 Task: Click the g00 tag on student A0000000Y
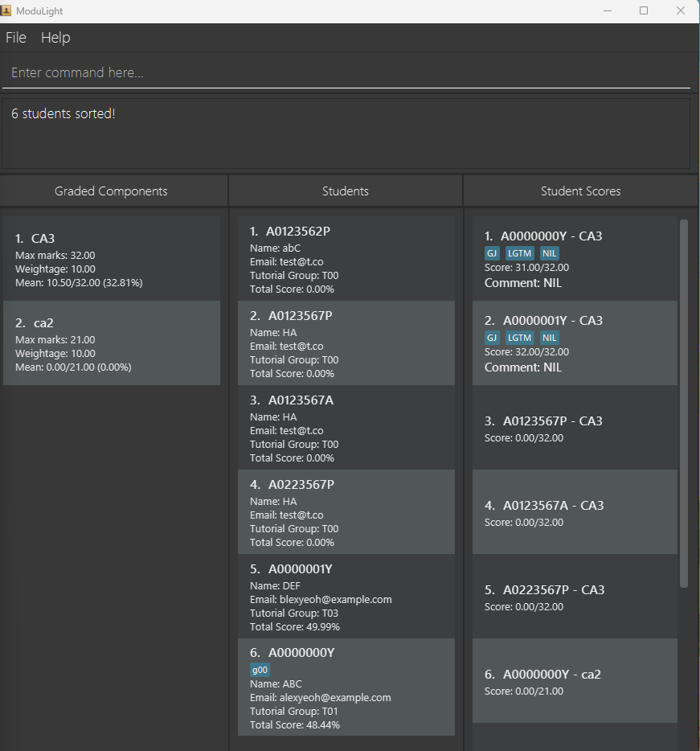[x=260, y=669]
